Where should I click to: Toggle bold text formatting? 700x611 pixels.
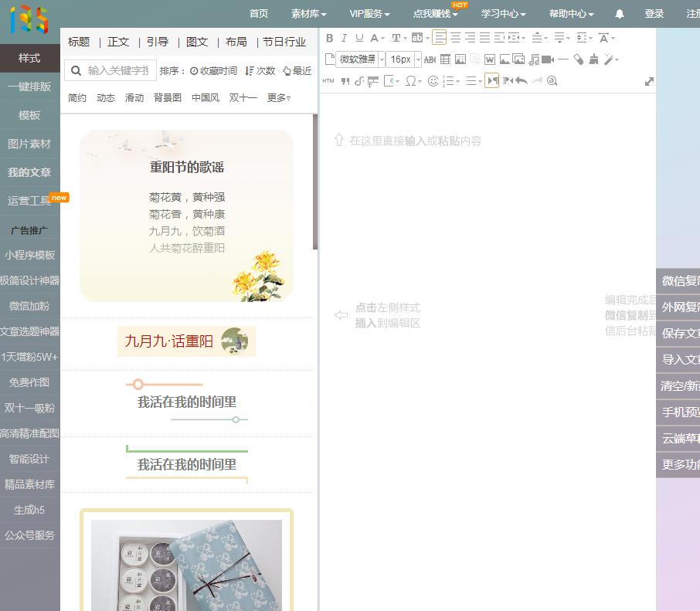[x=328, y=38]
